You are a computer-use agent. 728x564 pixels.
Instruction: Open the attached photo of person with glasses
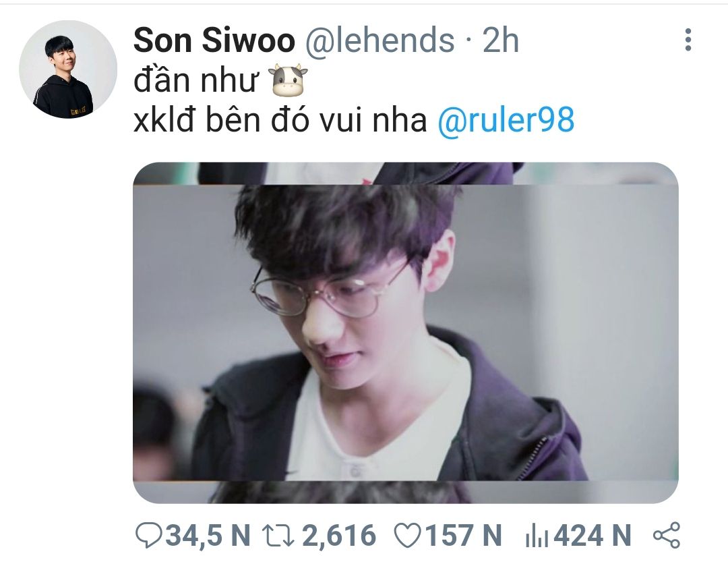pos(406,333)
